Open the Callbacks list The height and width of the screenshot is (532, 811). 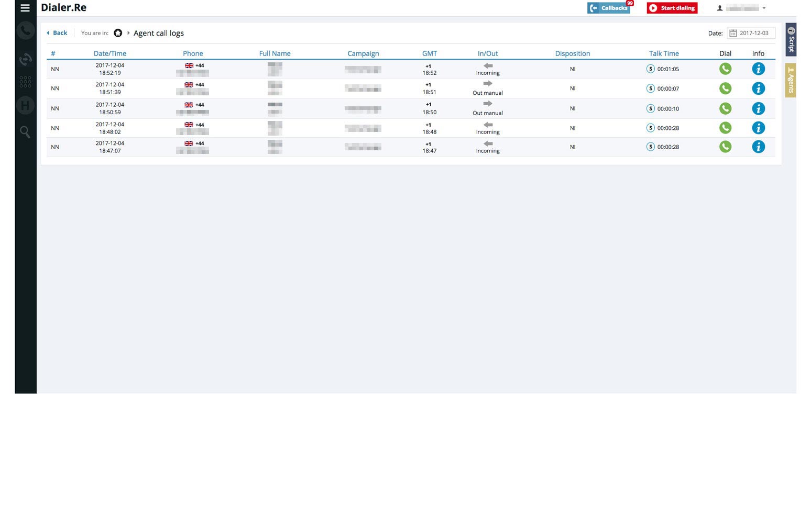[x=609, y=8]
